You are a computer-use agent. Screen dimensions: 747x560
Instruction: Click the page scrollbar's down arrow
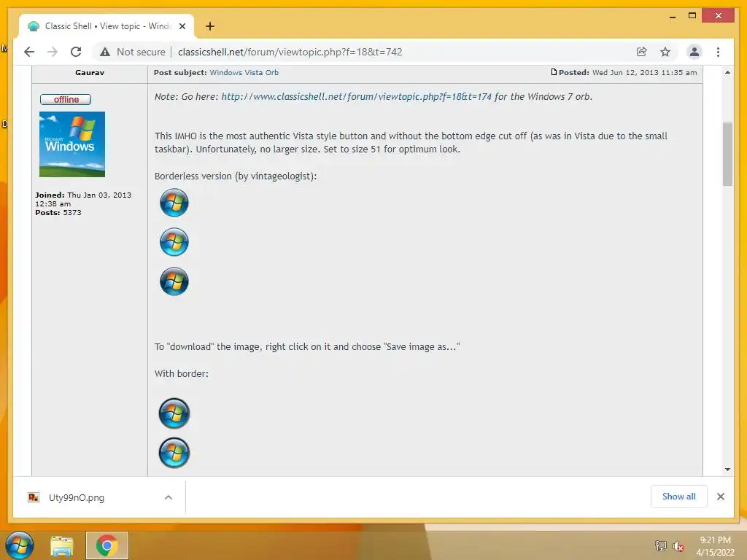click(727, 470)
